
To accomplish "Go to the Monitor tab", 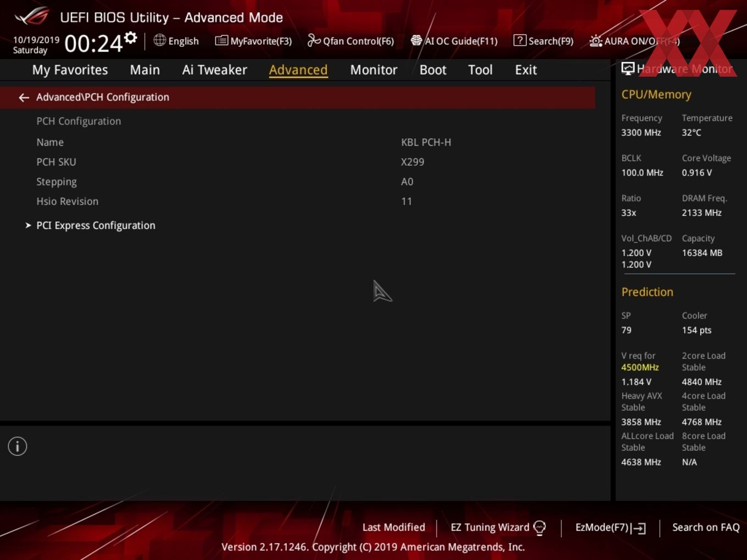I will pyautogui.click(x=374, y=70).
